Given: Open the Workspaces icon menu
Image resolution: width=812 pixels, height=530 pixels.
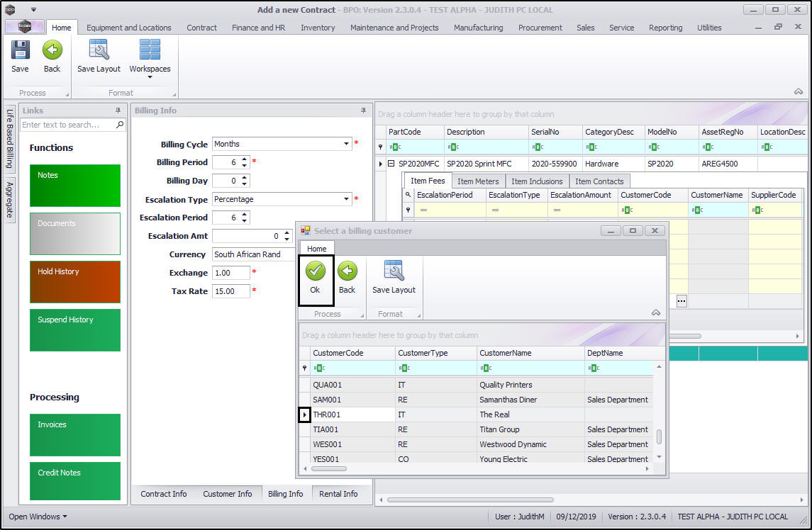Looking at the screenshot, I should pos(150,56).
